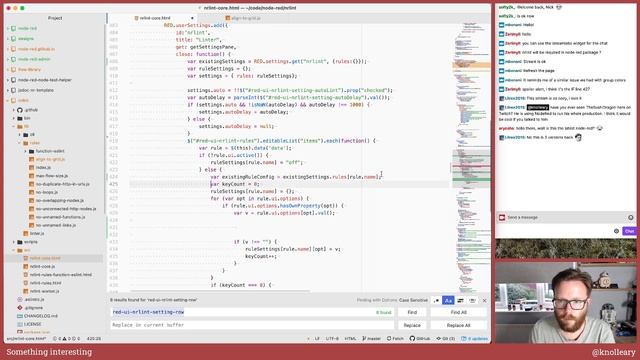Open index.js in the rules folder
This screenshot has height=360, width=640.
click(43, 167)
